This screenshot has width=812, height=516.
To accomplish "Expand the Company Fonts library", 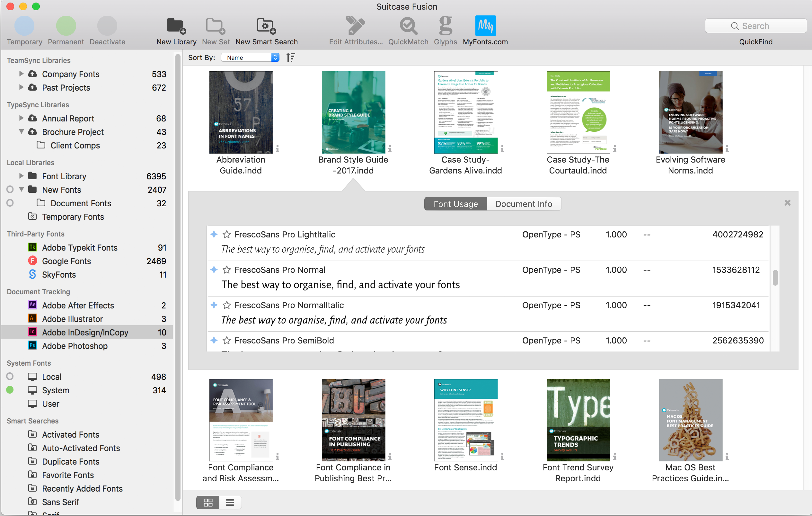I will coord(21,74).
